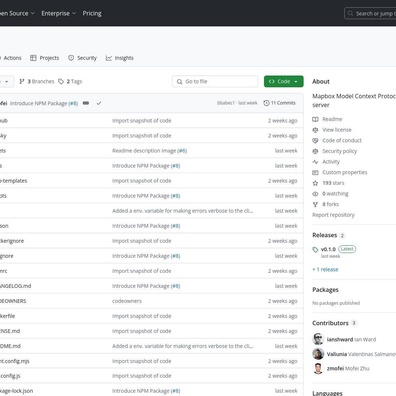Click the book icon beside Readme
396x396 pixels.
tap(315, 119)
